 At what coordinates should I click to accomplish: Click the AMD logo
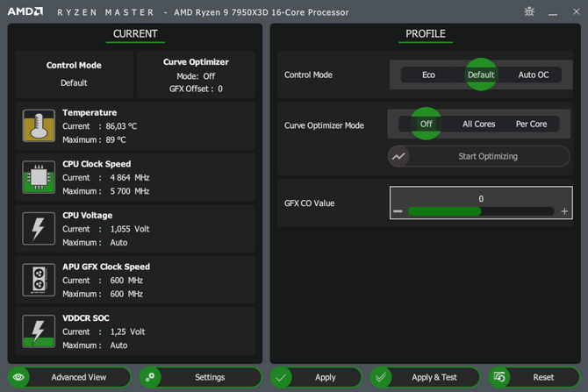[25, 11]
